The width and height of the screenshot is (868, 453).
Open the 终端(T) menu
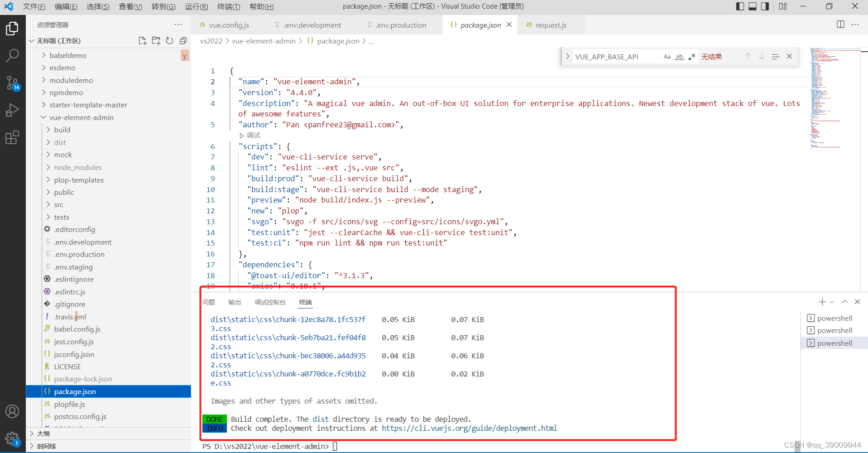point(229,6)
